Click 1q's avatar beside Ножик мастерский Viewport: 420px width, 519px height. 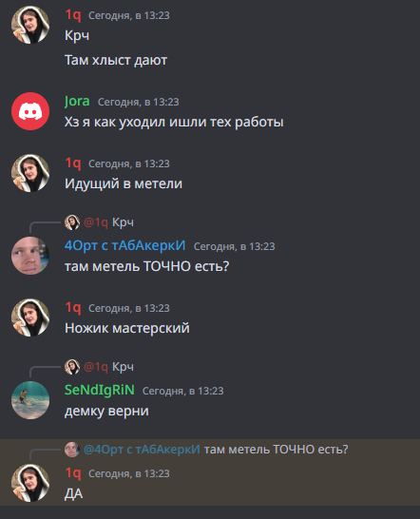point(30,317)
